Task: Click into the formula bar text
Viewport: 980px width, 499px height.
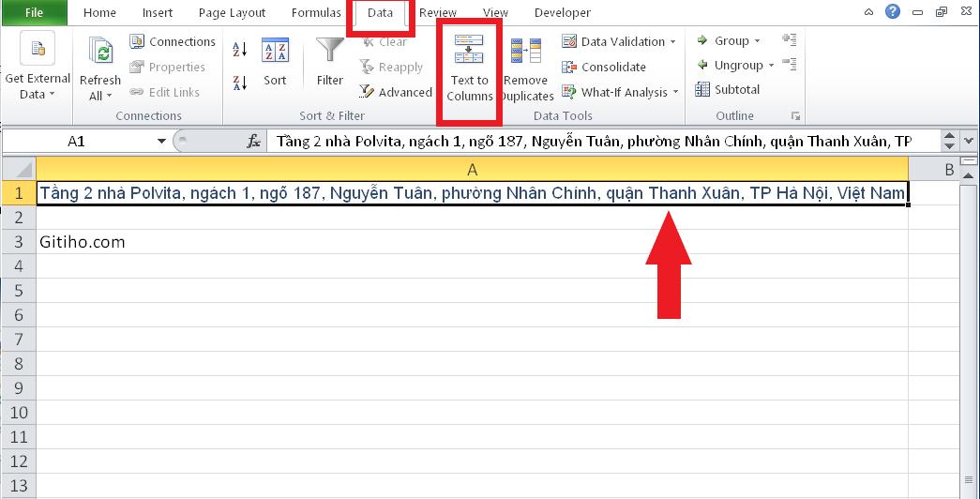Action: 594,142
